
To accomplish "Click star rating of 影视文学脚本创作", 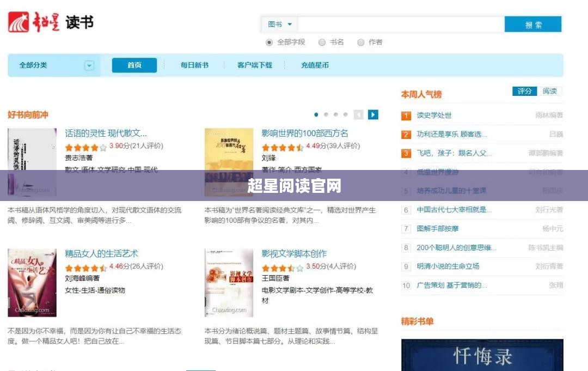I will click(x=283, y=268).
